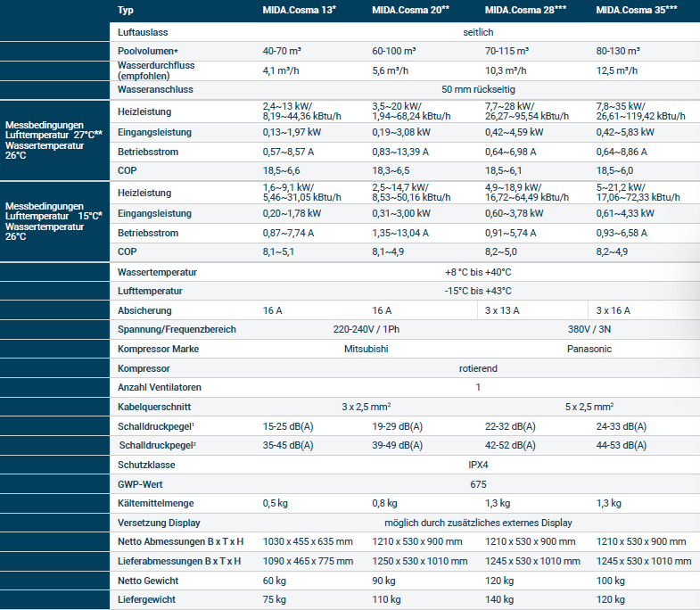
Task: Select the Typ header cell
Action: (126, 10)
